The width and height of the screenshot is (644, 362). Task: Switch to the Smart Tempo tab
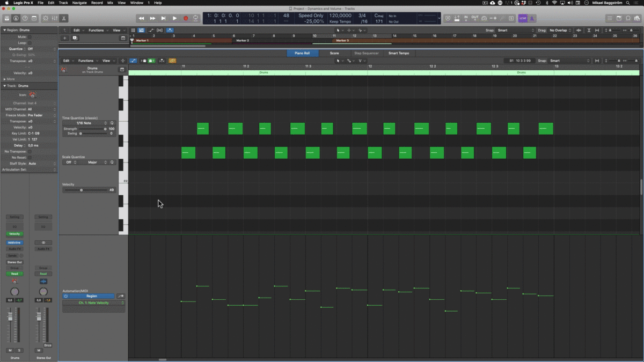(x=399, y=53)
